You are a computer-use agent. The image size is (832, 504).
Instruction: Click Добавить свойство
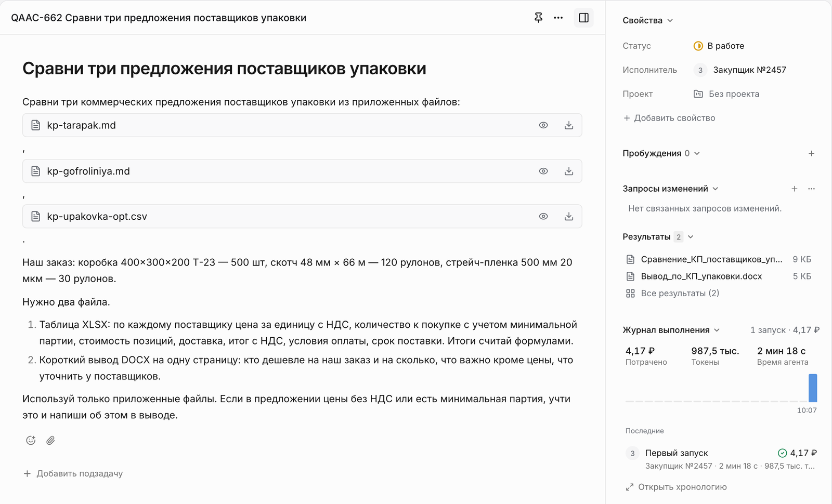(669, 118)
